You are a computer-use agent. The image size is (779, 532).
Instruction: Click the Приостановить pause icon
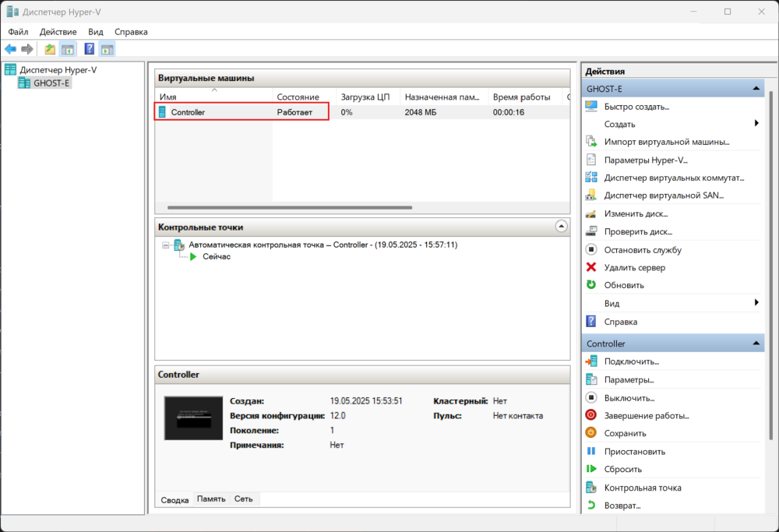591,451
